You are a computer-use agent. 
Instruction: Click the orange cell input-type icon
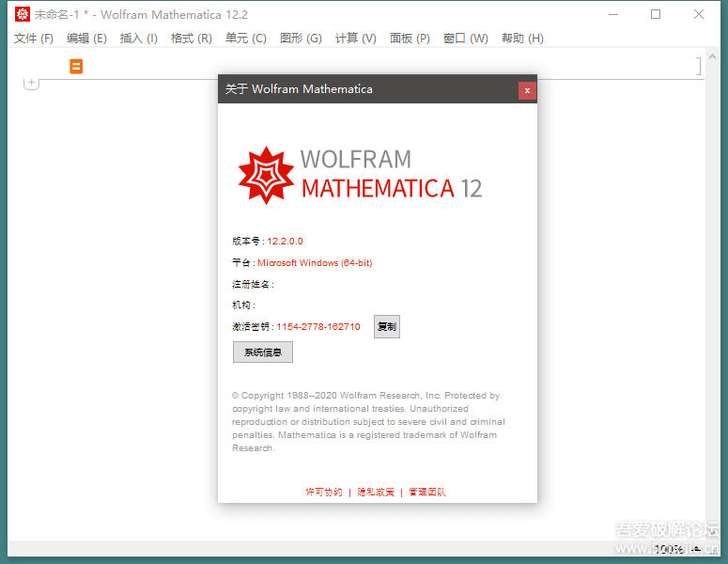click(76, 67)
